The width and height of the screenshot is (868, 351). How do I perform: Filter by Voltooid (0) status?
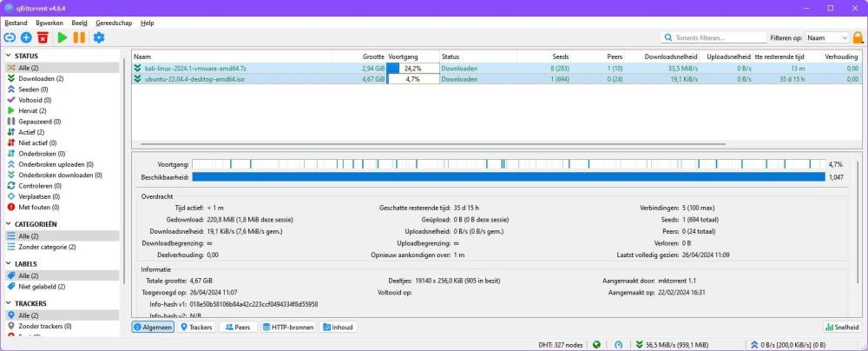coord(62,101)
